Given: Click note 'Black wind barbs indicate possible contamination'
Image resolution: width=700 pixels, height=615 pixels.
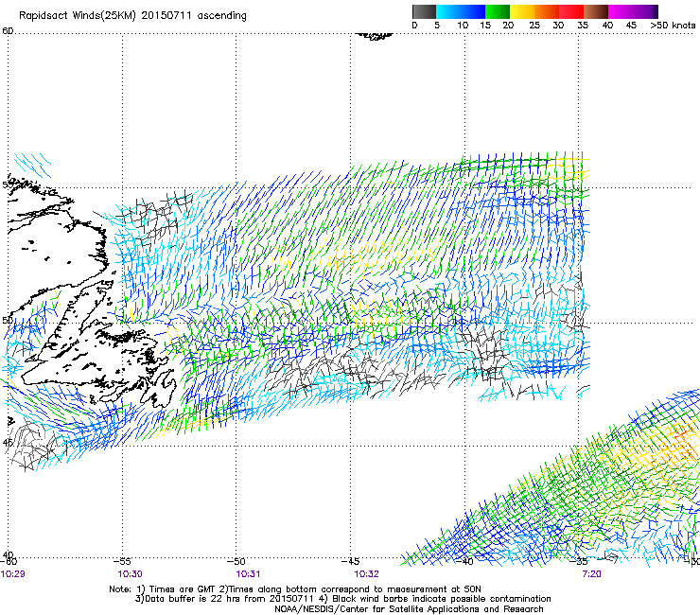Looking at the screenshot, I should coord(442,599).
